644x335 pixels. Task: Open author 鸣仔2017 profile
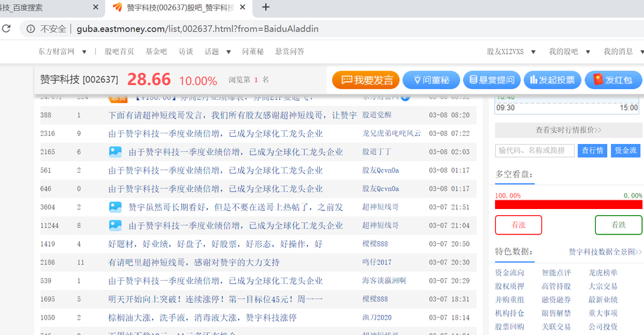pyautogui.click(x=376, y=263)
